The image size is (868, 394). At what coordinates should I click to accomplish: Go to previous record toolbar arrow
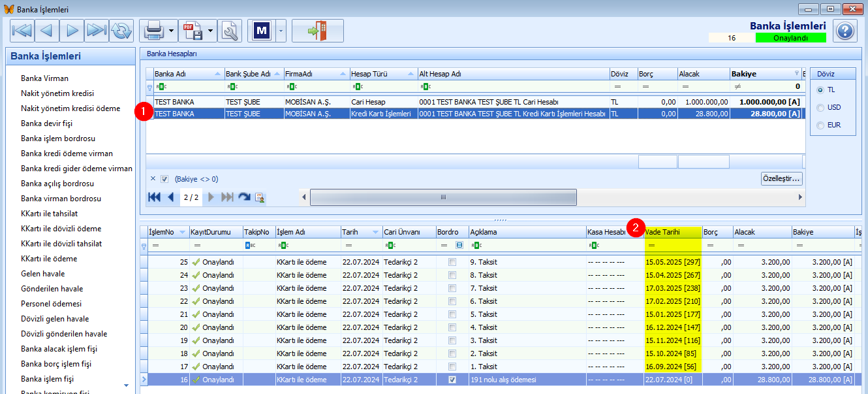[x=46, y=30]
